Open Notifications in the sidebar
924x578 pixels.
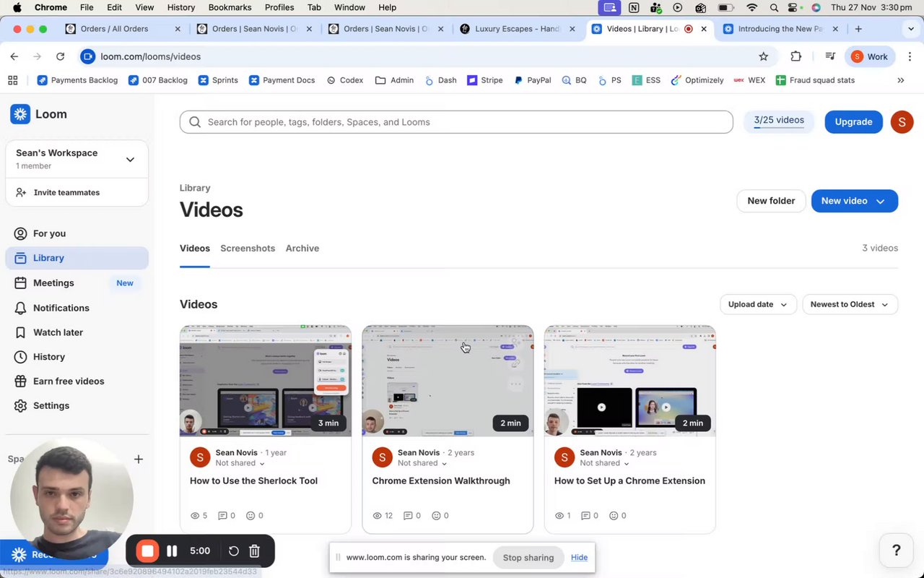(x=77, y=308)
